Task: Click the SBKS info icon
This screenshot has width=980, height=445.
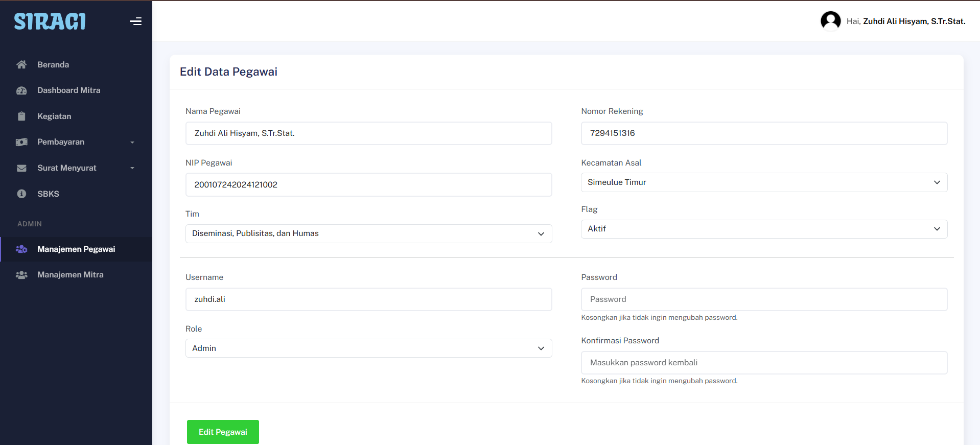Action: [x=21, y=194]
